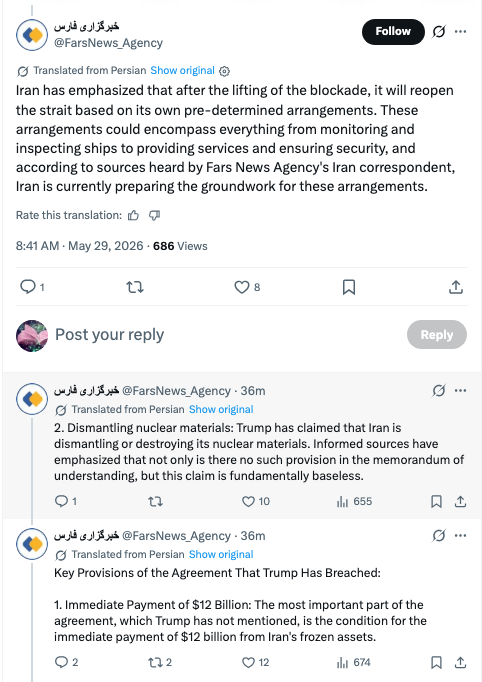Click the Grok icon next to Follow button
This screenshot has height=682, width=482.
[x=438, y=31]
